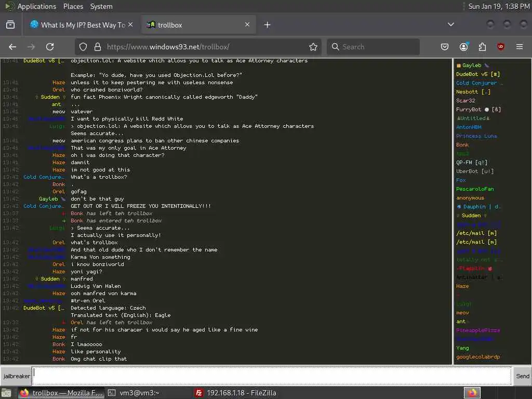The image size is (532, 399).
Task: Click message 'ooh manfred von karma'
Action: [103, 293]
